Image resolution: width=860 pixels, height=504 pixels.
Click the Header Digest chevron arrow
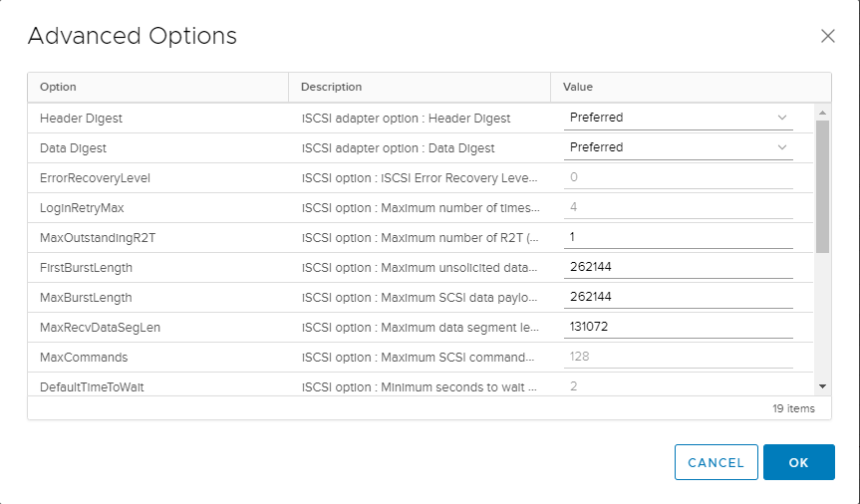tap(782, 118)
